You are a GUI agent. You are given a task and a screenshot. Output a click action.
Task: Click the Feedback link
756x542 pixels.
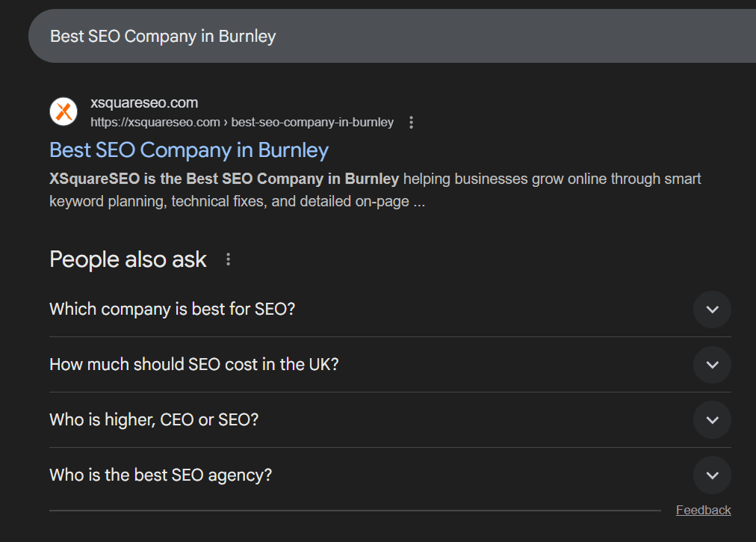[x=703, y=509]
